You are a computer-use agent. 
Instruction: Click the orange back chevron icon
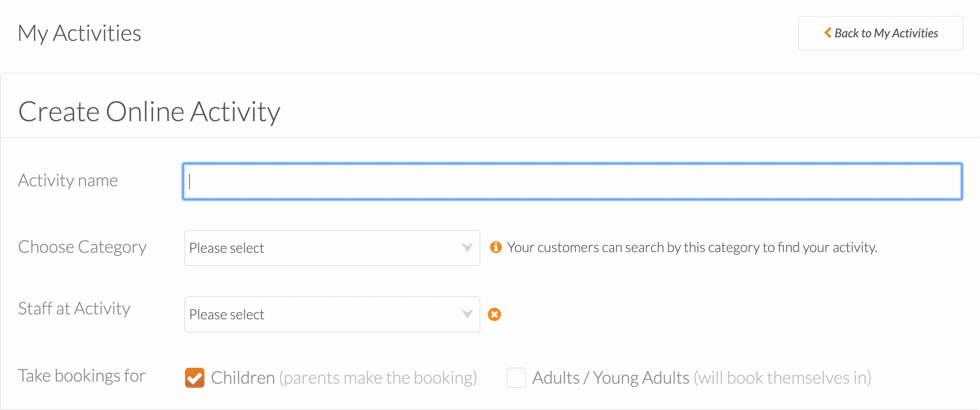click(828, 33)
